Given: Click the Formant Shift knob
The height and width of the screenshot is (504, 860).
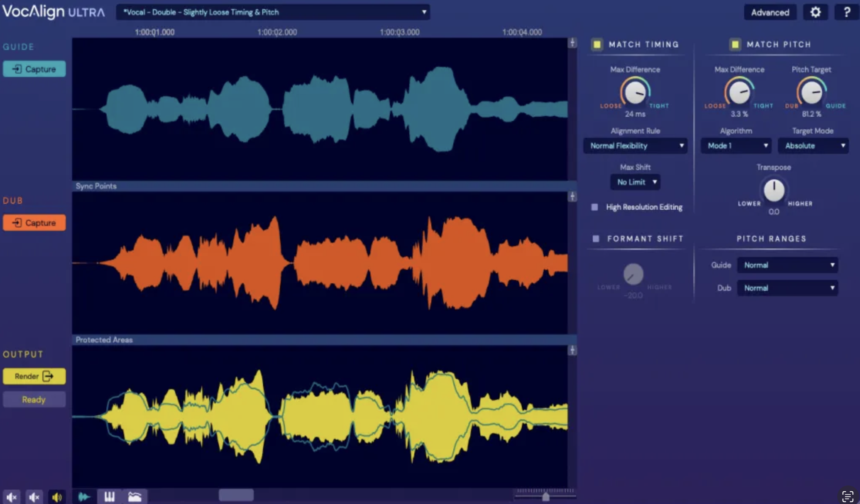Looking at the screenshot, I should 633,274.
